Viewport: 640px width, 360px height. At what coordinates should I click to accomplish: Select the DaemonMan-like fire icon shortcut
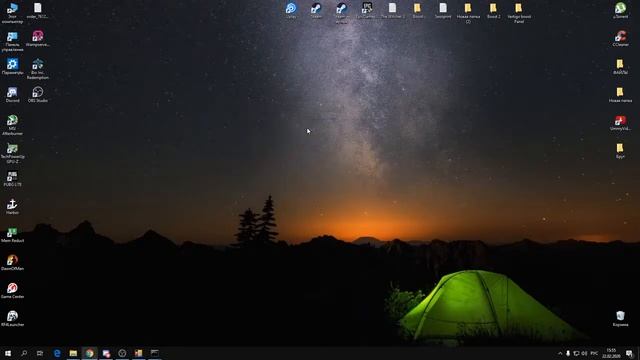pyautogui.click(x=12, y=262)
